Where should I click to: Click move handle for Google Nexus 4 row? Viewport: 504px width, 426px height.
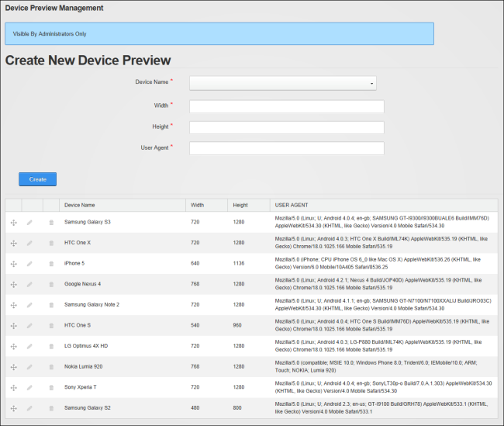[13, 285]
